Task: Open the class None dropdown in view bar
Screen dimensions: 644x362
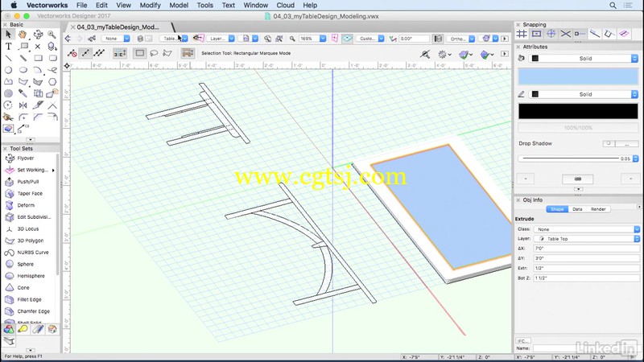Action: pyautogui.click(x=116, y=39)
